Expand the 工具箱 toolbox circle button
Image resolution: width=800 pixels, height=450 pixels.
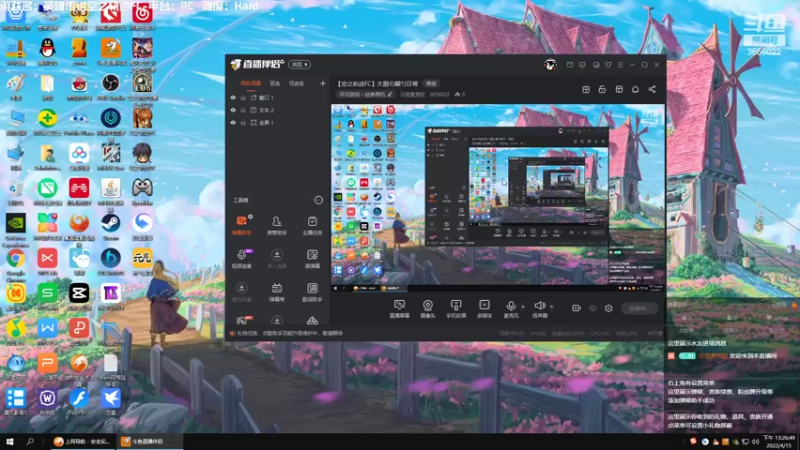pos(318,200)
